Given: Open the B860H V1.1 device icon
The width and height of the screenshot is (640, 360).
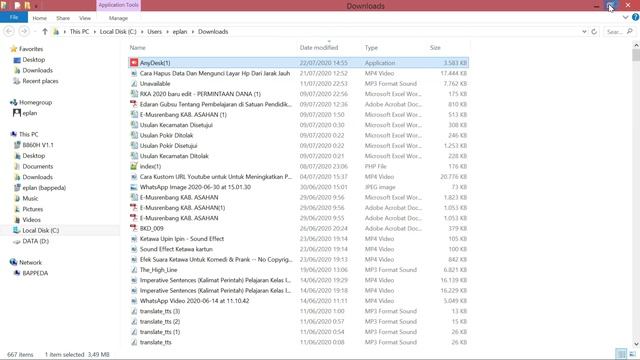Looking at the screenshot, I should [x=17, y=145].
